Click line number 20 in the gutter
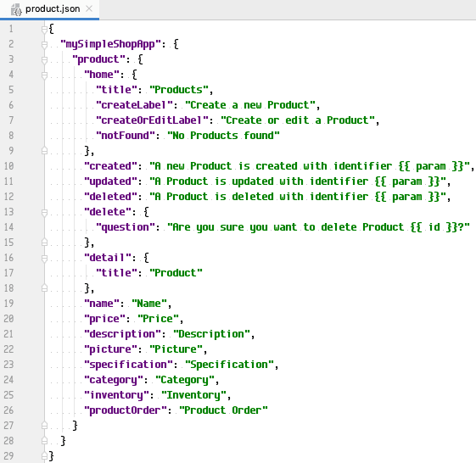 (8, 319)
